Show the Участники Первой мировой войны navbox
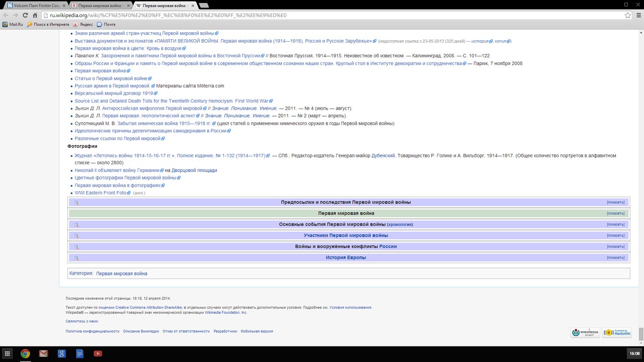This screenshot has height=362, width=644. pos(616,236)
